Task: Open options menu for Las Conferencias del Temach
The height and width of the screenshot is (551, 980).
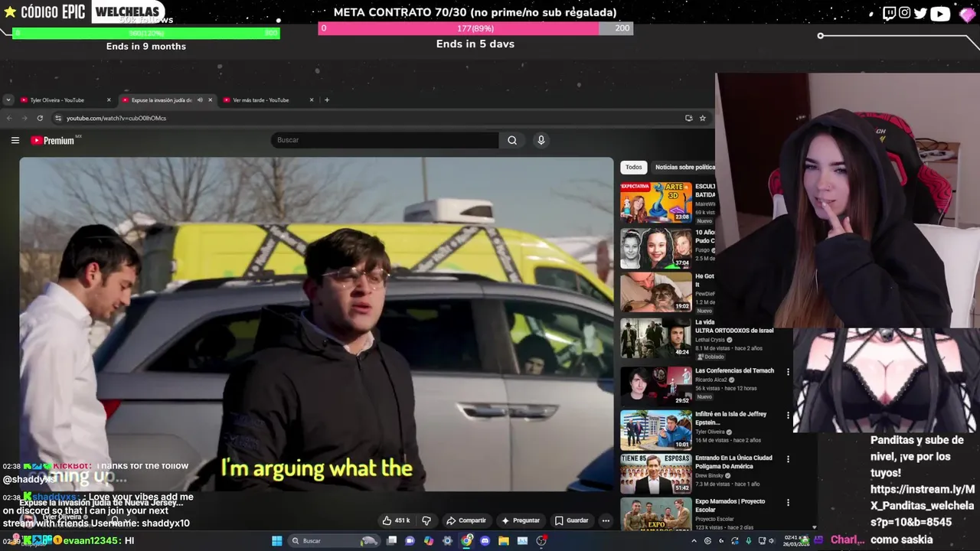Action: pos(788,372)
